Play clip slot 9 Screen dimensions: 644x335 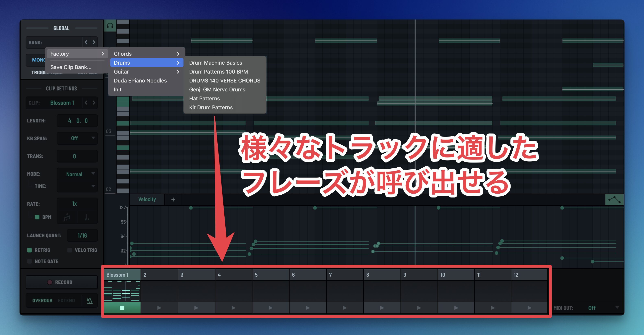(419, 308)
